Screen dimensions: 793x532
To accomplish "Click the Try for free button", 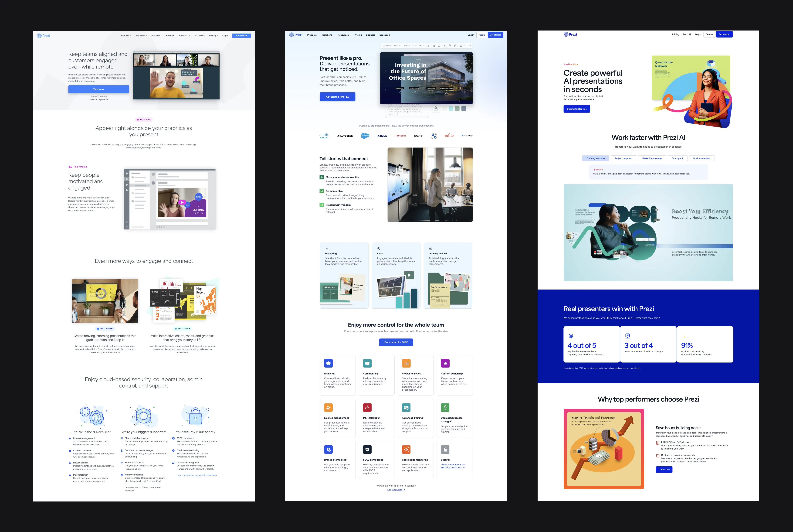I will [x=664, y=470].
